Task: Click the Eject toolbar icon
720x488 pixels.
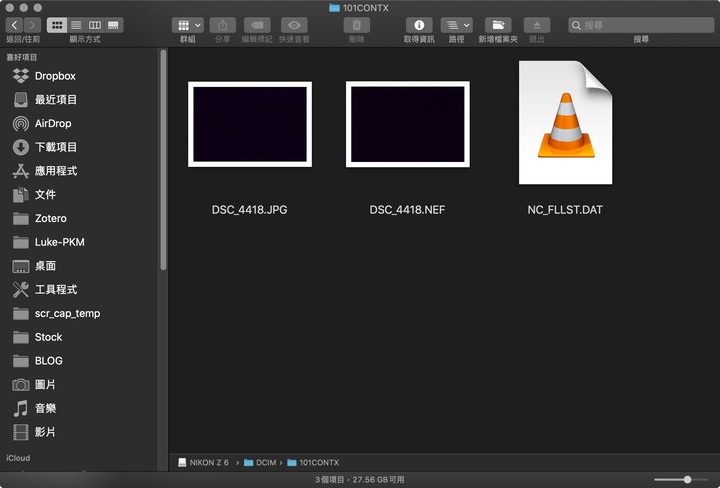Action: (537, 25)
